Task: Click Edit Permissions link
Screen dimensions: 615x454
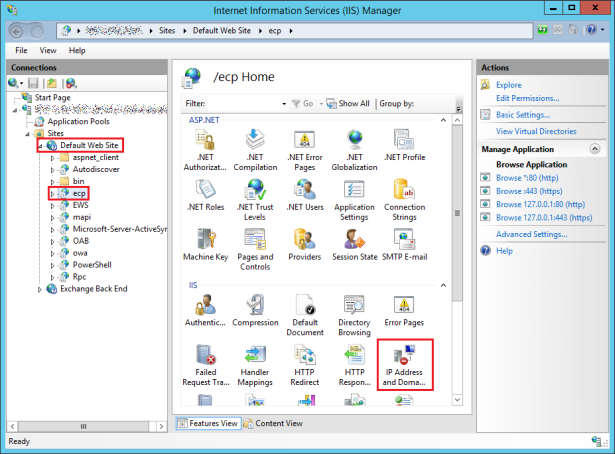Action: tap(528, 98)
